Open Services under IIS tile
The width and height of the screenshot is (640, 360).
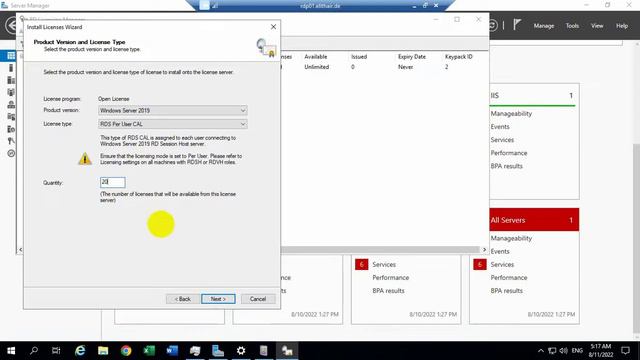(502, 140)
